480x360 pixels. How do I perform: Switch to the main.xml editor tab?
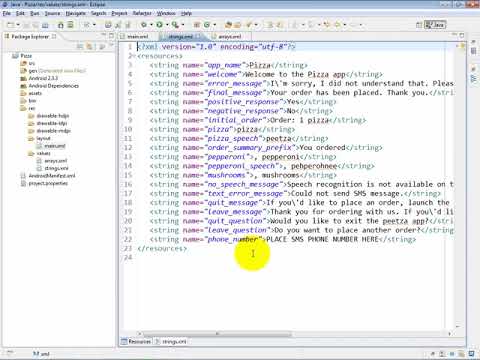tap(137, 36)
